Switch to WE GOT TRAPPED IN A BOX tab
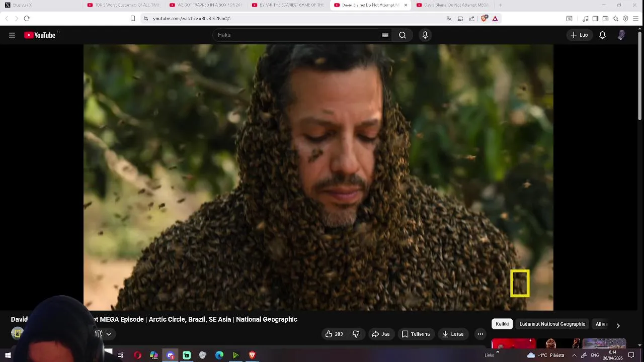Viewport: 644px width, 362px height. point(205,5)
